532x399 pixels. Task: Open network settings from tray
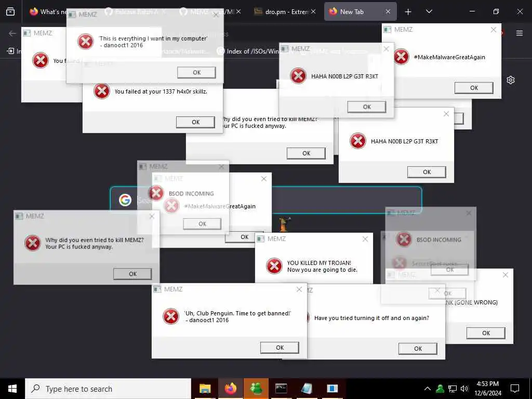(453, 389)
